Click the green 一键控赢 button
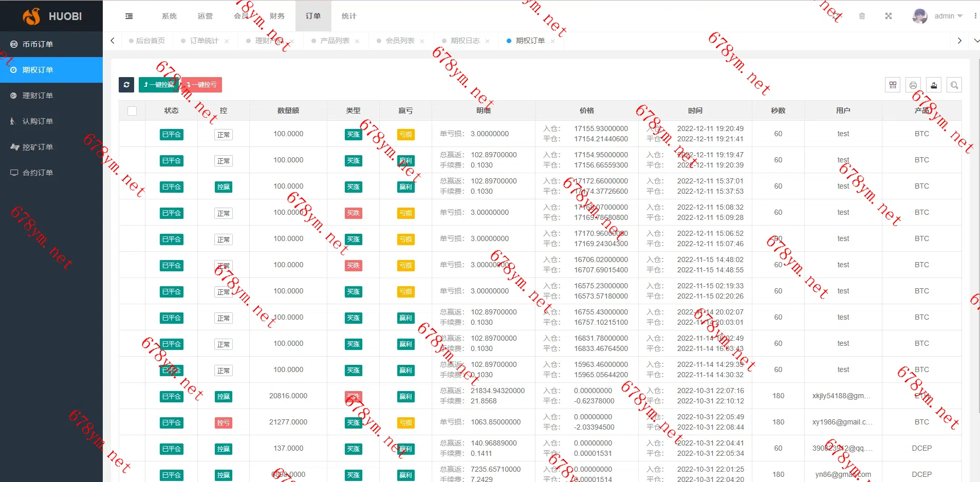Image resolution: width=980 pixels, height=482 pixels. click(x=159, y=85)
